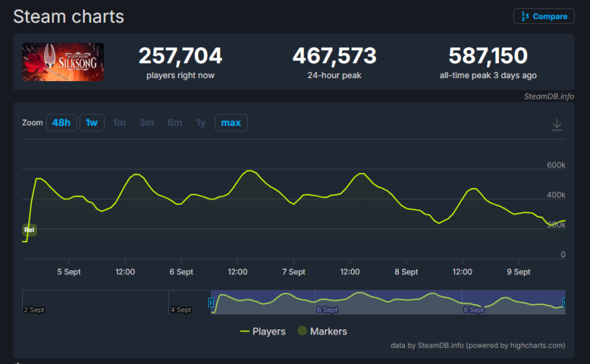Click the 257,704 players right now count
The image size is (590, 364).
(180, 56)
